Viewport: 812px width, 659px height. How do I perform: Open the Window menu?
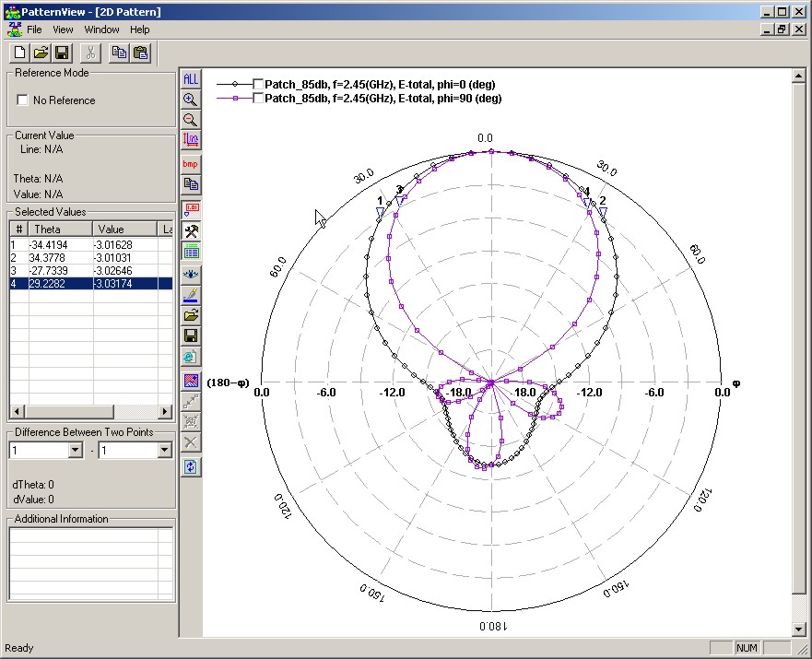click(101, 29)
